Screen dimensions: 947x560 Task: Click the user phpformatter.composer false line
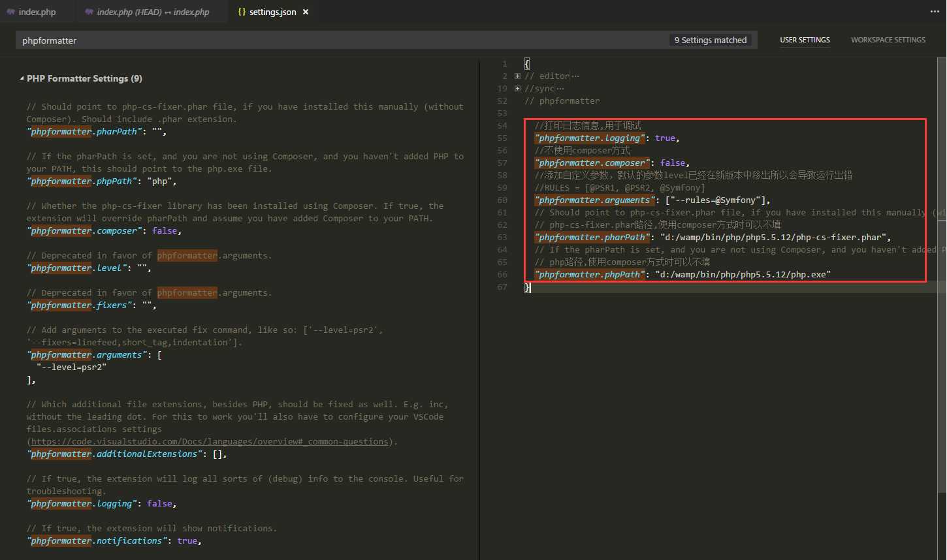click(612, 163)
